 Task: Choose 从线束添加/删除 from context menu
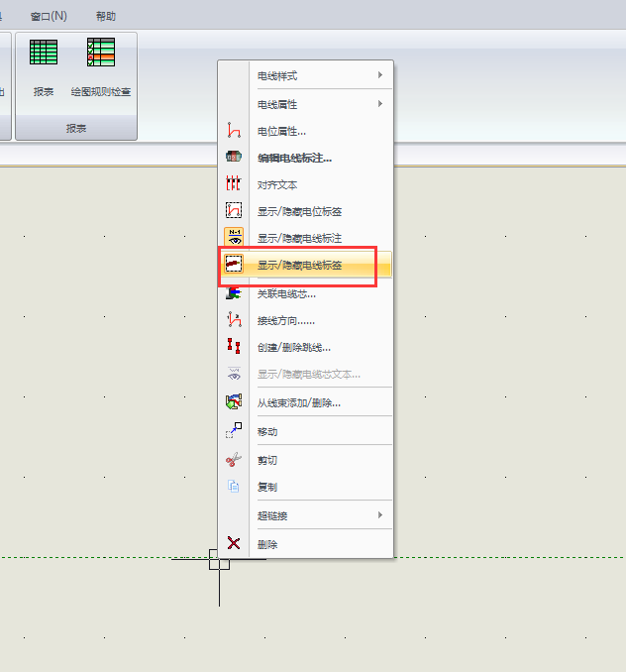(x=298, y=402)
